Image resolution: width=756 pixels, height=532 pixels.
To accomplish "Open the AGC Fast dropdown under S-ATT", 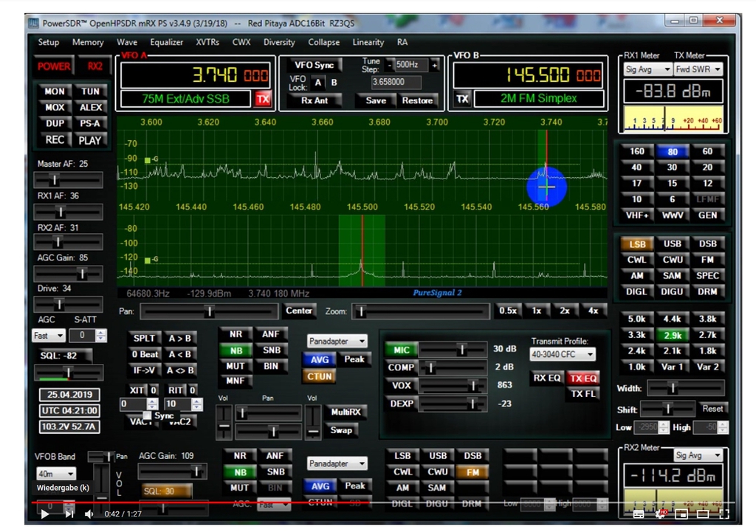I will [x=48, y=336].
